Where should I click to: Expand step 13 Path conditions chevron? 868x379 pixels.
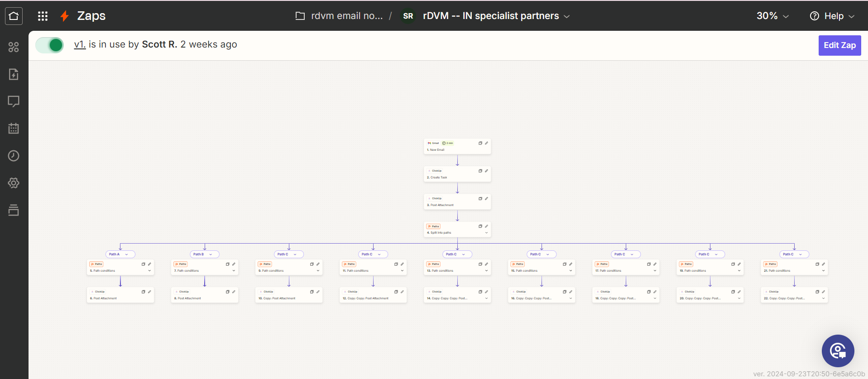(487, 271)
